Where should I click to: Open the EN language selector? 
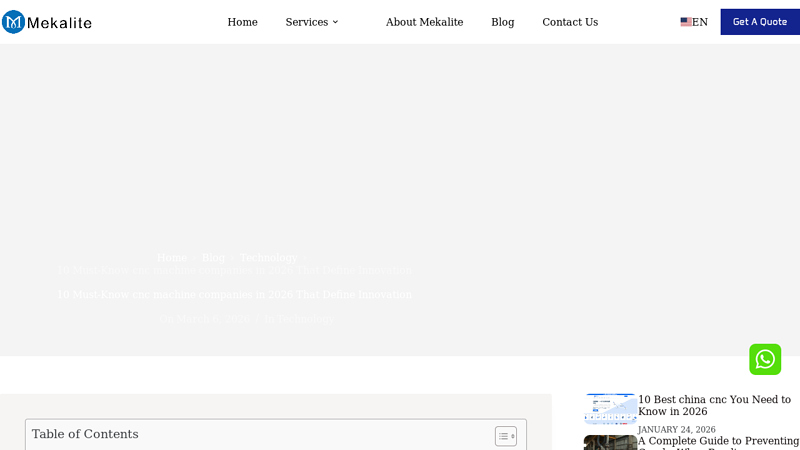pos(700,22)
